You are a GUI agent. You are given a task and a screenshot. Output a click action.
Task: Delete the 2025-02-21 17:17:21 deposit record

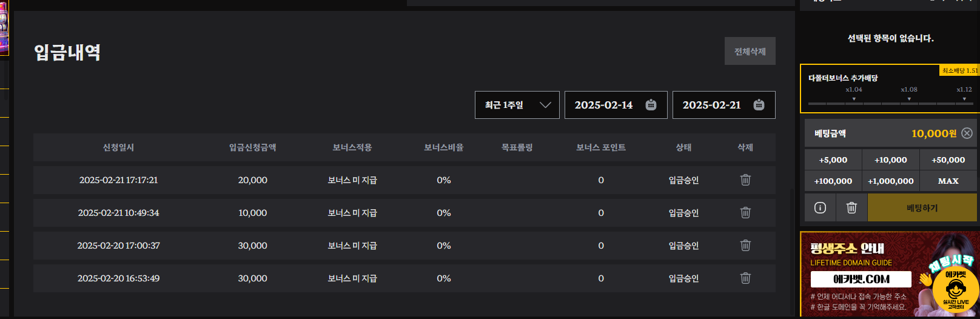point(745,180)
